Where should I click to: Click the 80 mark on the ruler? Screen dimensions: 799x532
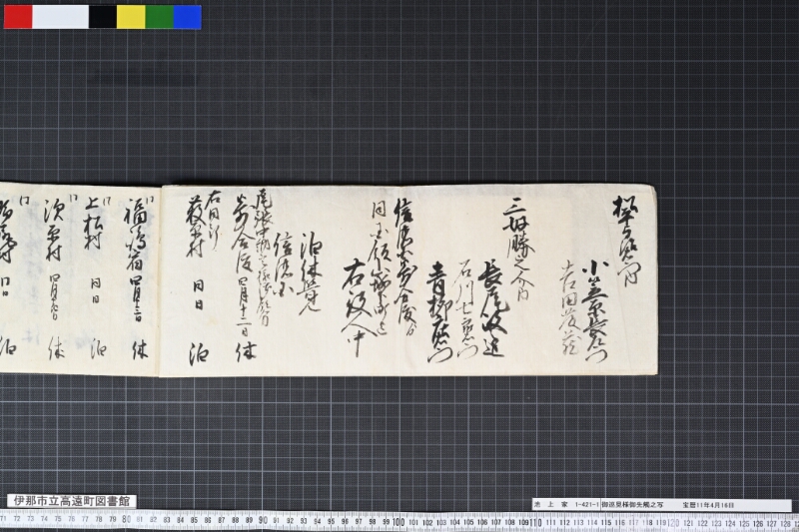pyautogui.click(x=126, y=519)
